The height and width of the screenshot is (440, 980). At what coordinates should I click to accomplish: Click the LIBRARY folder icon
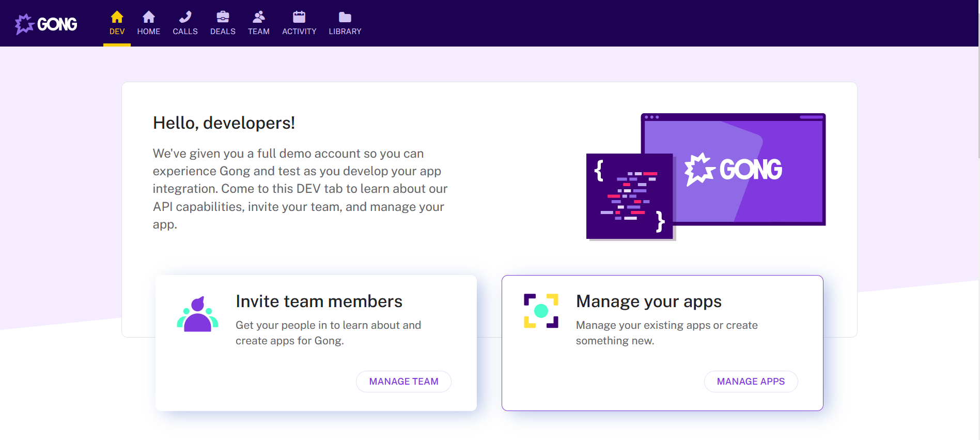345,17
